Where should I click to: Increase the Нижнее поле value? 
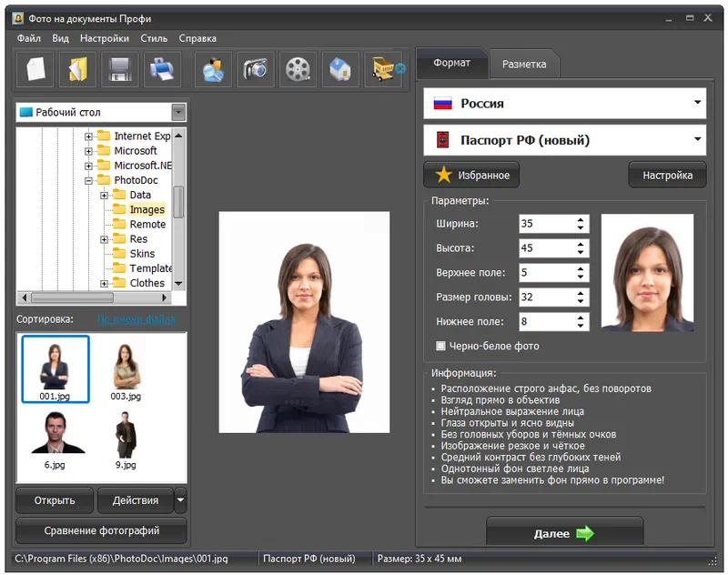pos(581,318)
